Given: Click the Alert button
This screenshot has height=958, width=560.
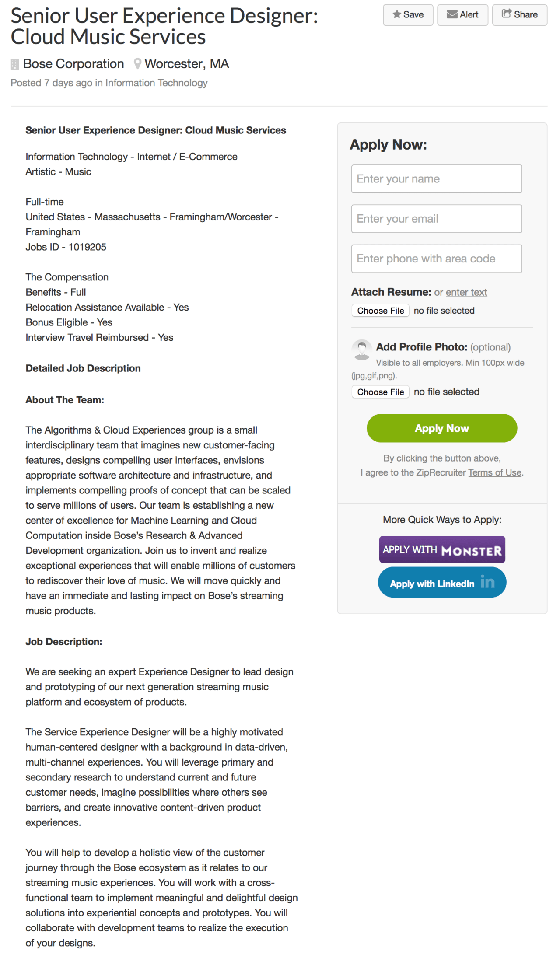Looking at the screenshot, I should coord(462,15).
